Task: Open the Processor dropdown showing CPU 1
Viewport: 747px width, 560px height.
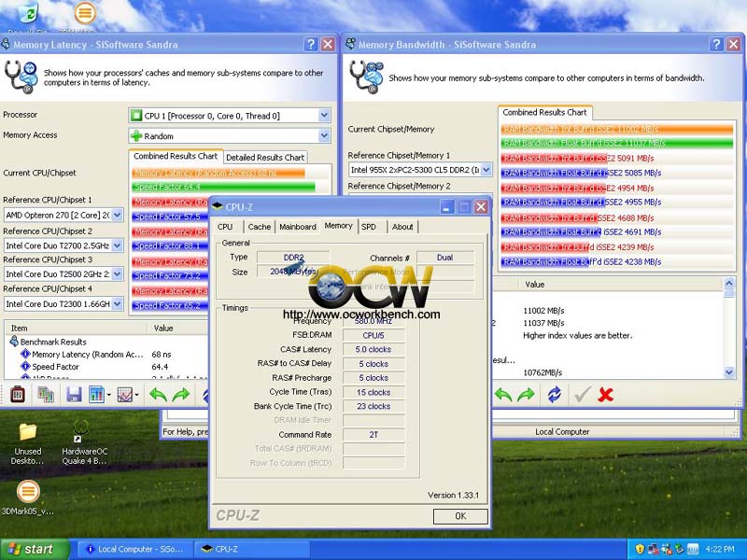Action: tap(230, 115)
